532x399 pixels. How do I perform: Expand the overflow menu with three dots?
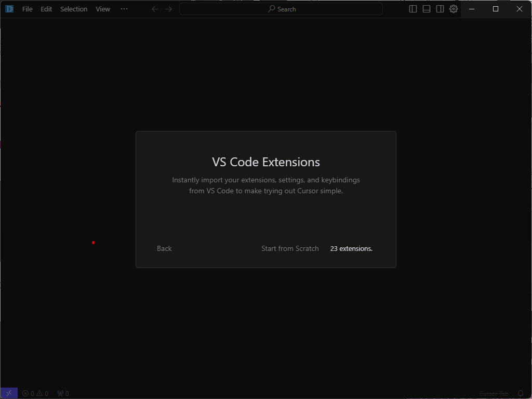coord(124,9)
